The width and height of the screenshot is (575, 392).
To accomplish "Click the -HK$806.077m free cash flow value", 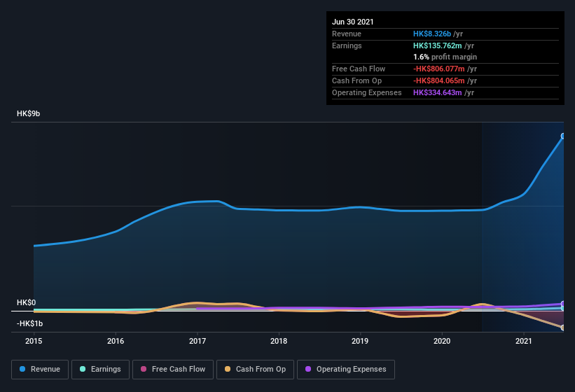I will (x=439, y=69).
